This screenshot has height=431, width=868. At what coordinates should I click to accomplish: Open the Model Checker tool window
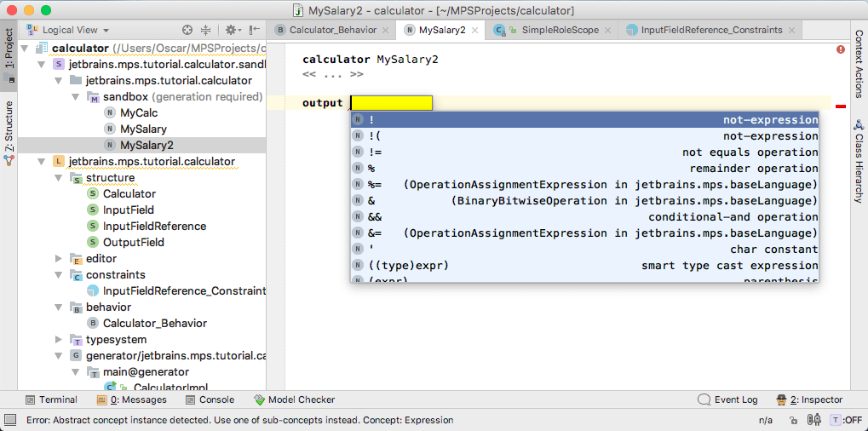294,399
